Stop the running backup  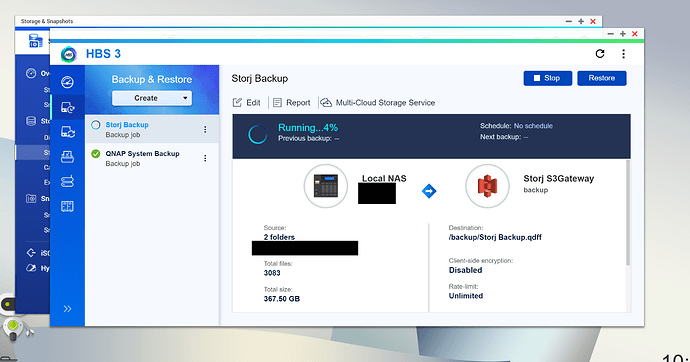click(x=548, y=78)
